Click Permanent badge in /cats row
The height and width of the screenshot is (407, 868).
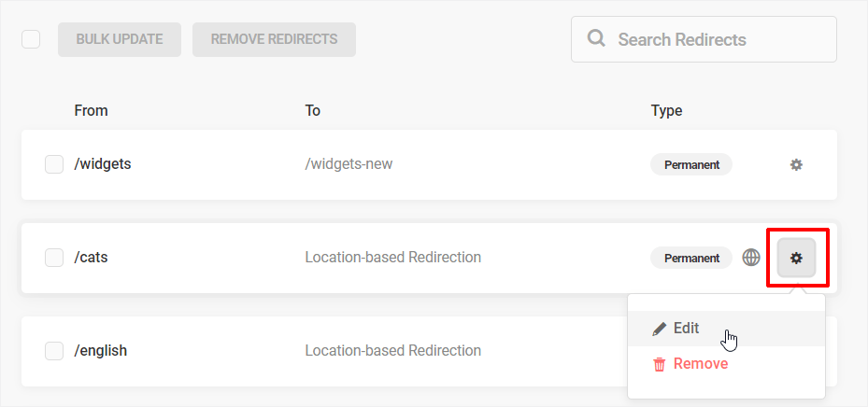tap(691, 258)
